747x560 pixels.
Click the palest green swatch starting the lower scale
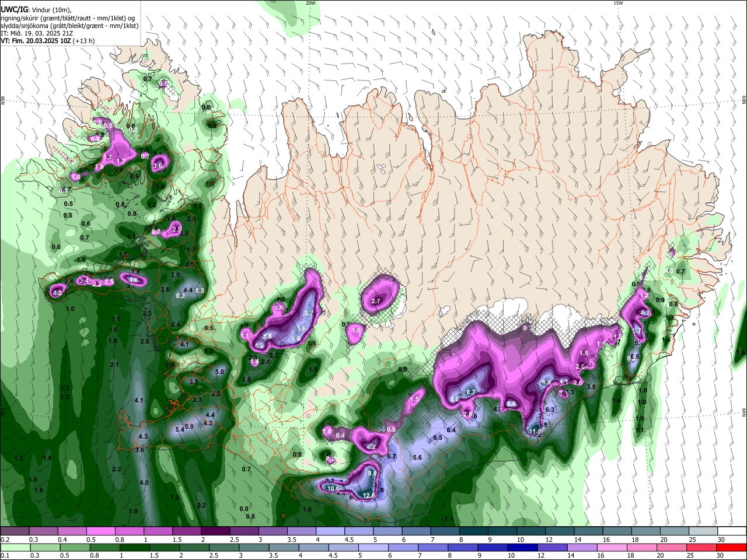pos(15,548)
